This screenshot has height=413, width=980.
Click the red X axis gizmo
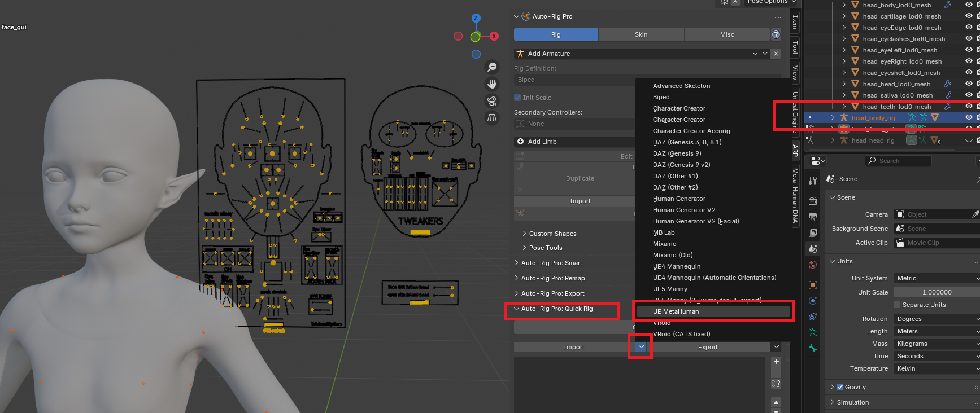tap(494, 36)
